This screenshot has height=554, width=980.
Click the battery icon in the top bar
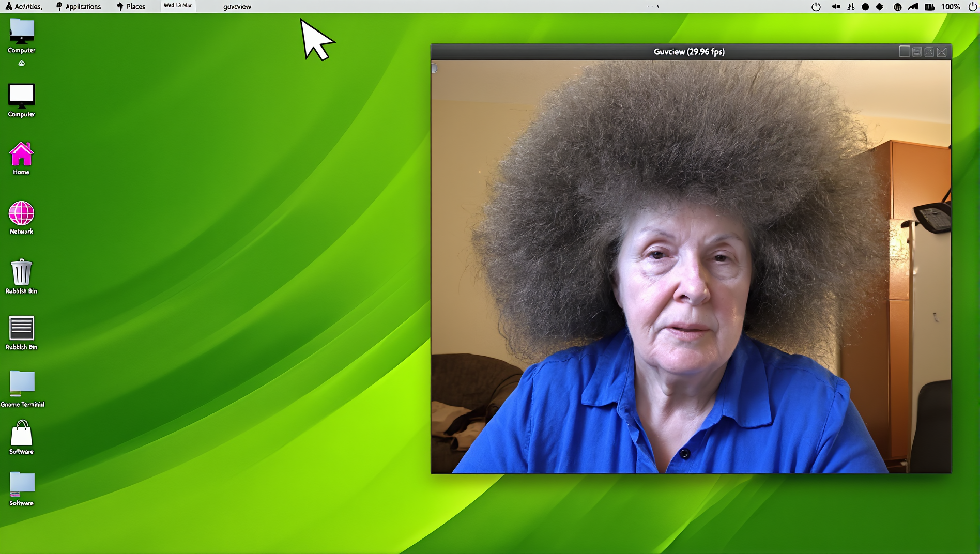(x=929, y=7)
